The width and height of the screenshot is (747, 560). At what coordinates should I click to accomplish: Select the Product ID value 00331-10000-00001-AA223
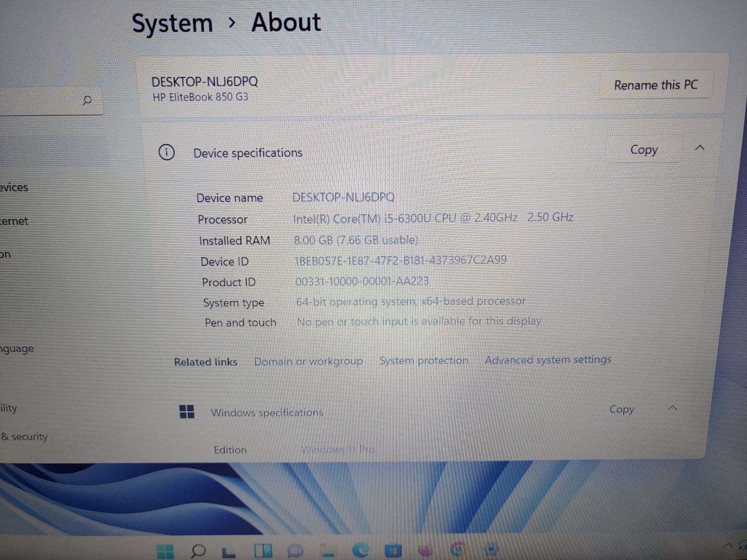coord(362,282)
